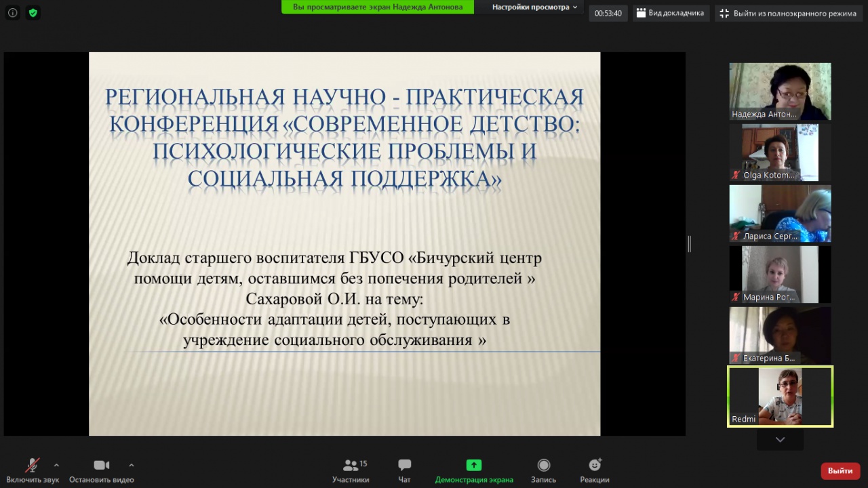The width and height of the screenshot is (868, 488).
Task: Click the green encryption shield icon
Action: click(33, 12)
